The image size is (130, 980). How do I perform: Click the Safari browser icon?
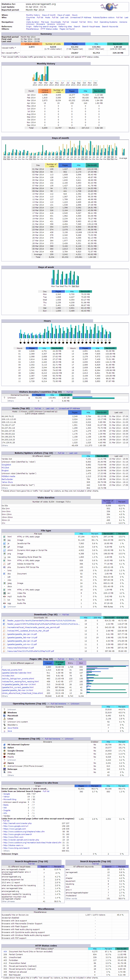tap(4, 747)
